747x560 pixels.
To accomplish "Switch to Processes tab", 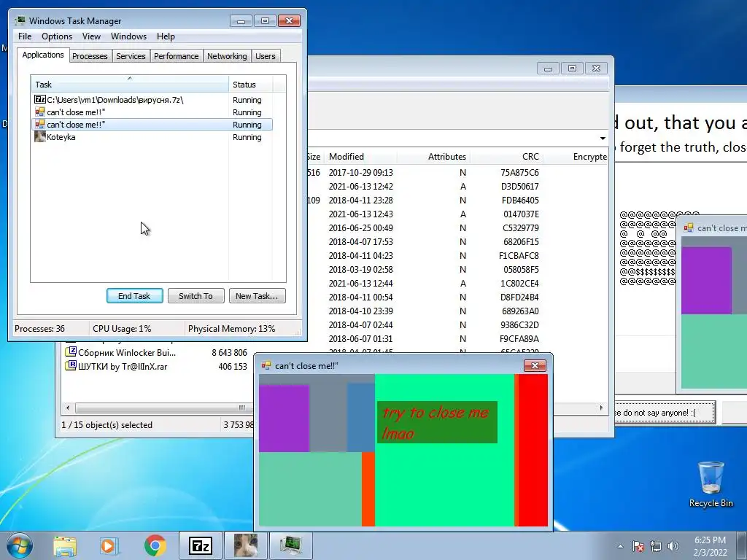I will pyautogui.click(x=90, y=56).
